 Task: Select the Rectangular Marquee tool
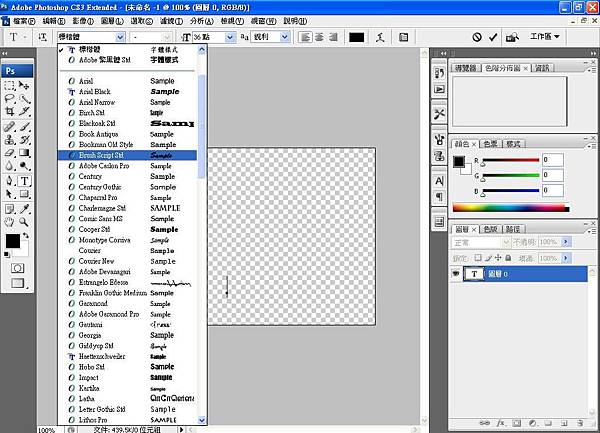(10, 85)
